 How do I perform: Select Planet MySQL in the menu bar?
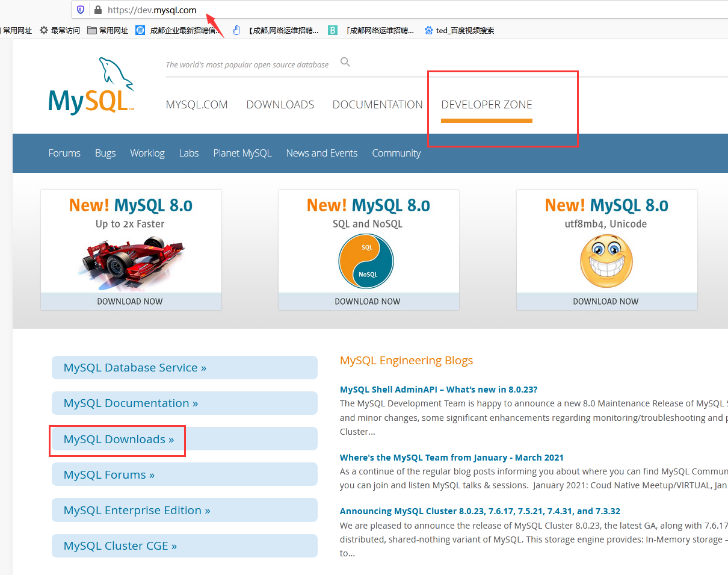pyautogui.click(x=242, y=153)
